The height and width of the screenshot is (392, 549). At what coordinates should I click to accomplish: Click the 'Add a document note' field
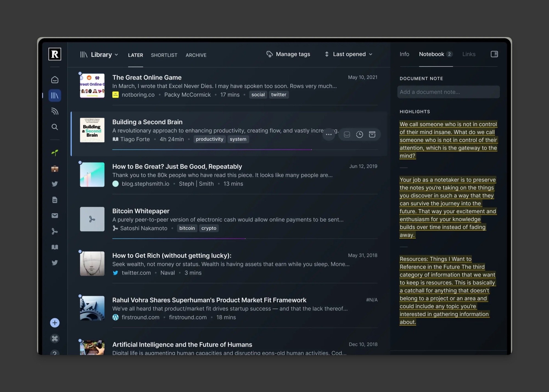[448, 92]
